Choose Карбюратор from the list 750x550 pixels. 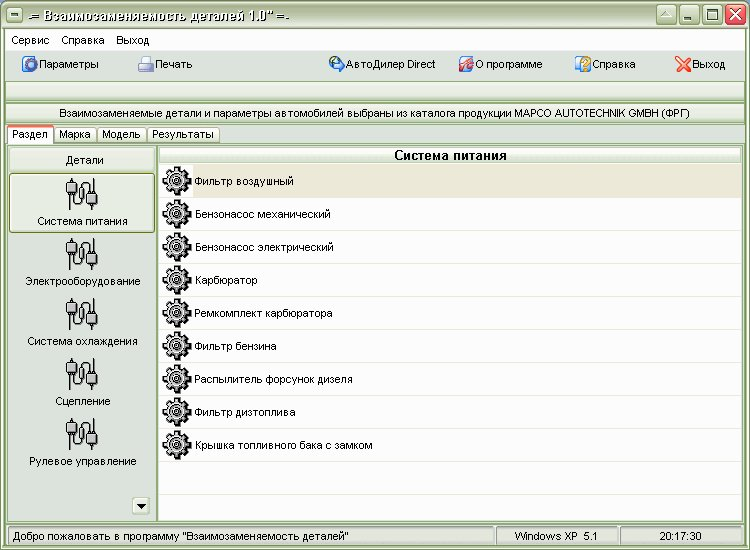(225, 281)
